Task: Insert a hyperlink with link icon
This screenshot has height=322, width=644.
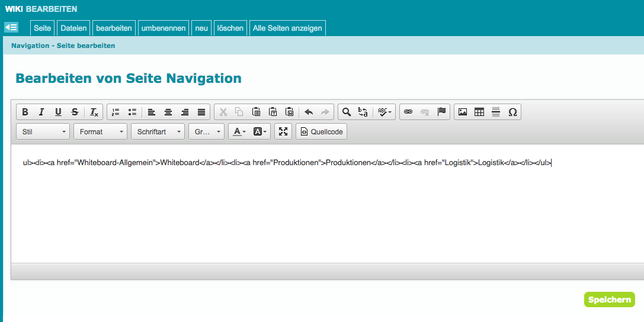Action: coord(408,112)
